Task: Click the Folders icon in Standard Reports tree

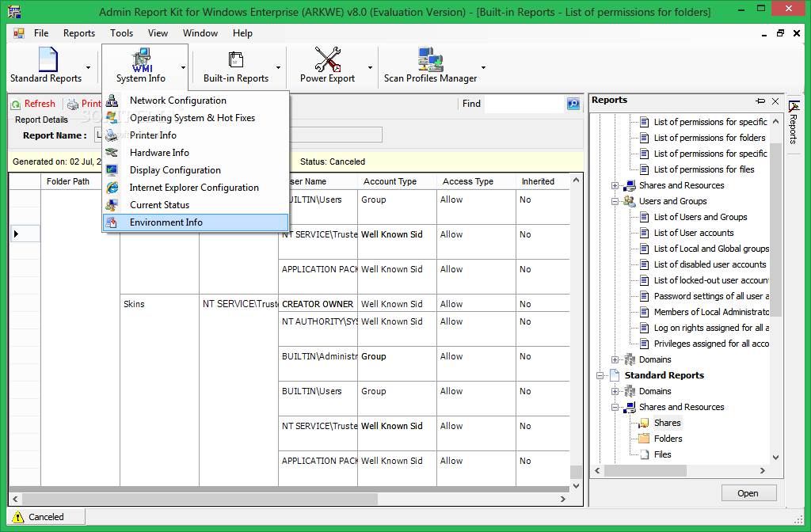Action: [x=644, y=439]
